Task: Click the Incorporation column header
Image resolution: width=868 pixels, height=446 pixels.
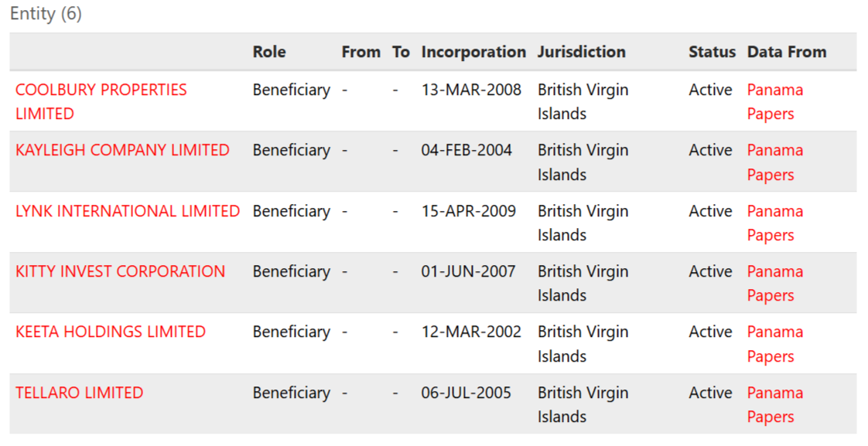Action: click(x=473, y=52)
